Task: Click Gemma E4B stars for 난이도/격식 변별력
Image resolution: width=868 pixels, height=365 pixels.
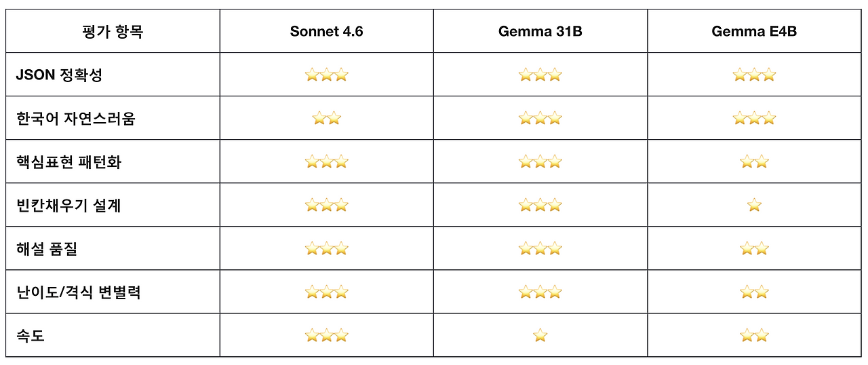Action: coord(754,292)
